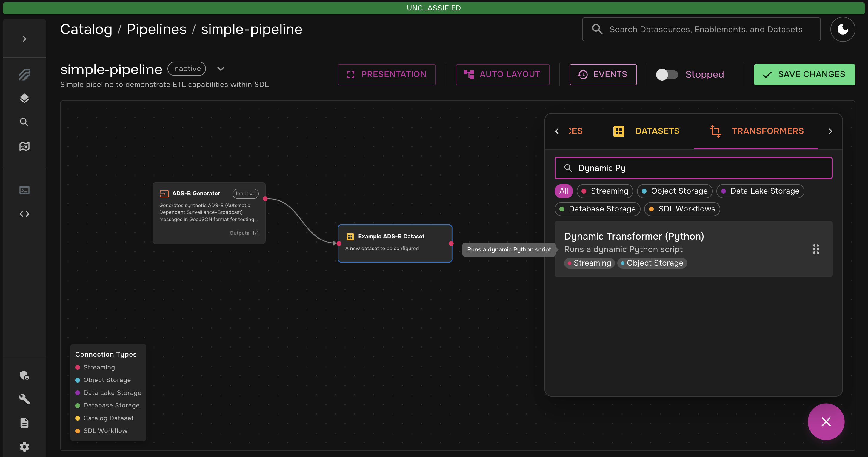Screen dimensions: 868x457
Task: Click SDL Workflow in Connection Types legend
Action: point(101,431)
